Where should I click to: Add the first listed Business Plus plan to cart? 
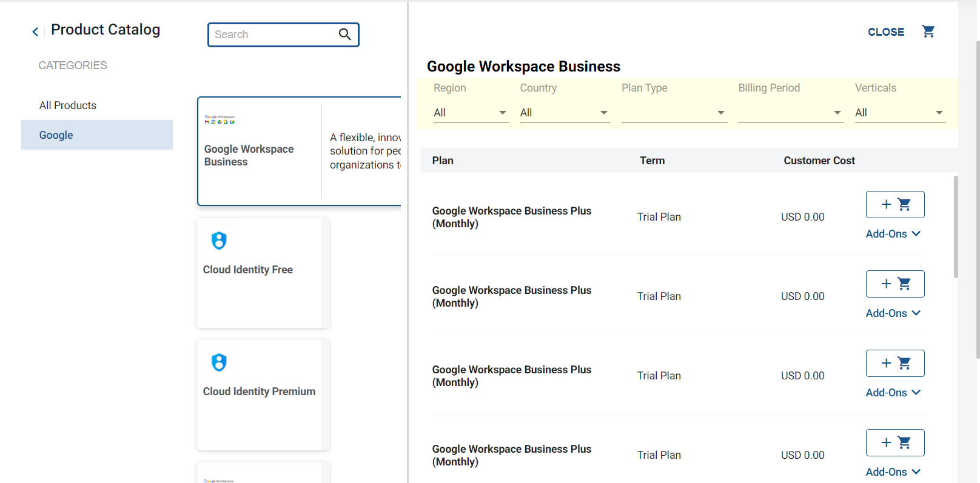[895, 205]
